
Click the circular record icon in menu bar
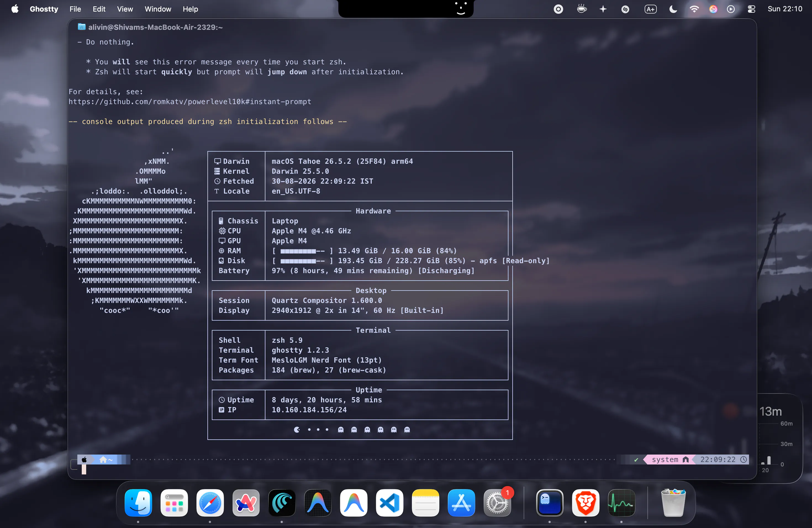(558, 9)
